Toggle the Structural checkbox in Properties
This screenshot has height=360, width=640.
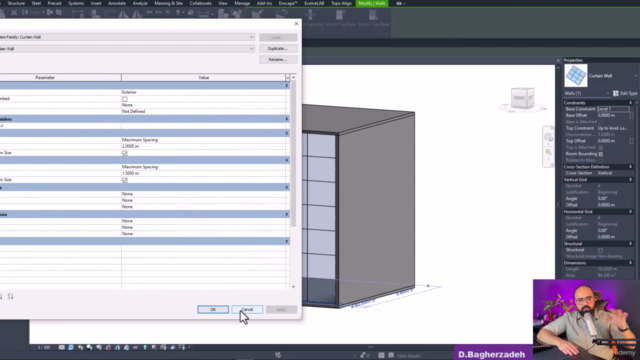coord(600,250)
